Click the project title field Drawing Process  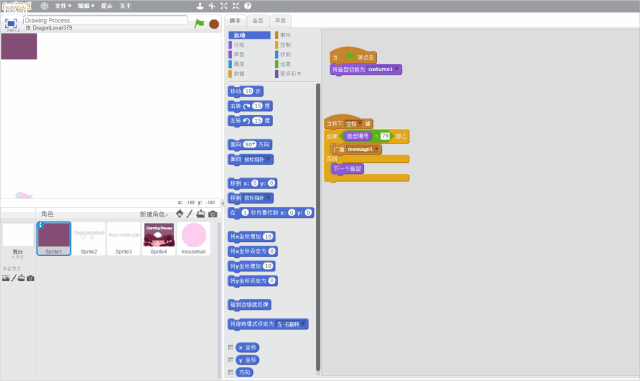(x=105, y=20)
